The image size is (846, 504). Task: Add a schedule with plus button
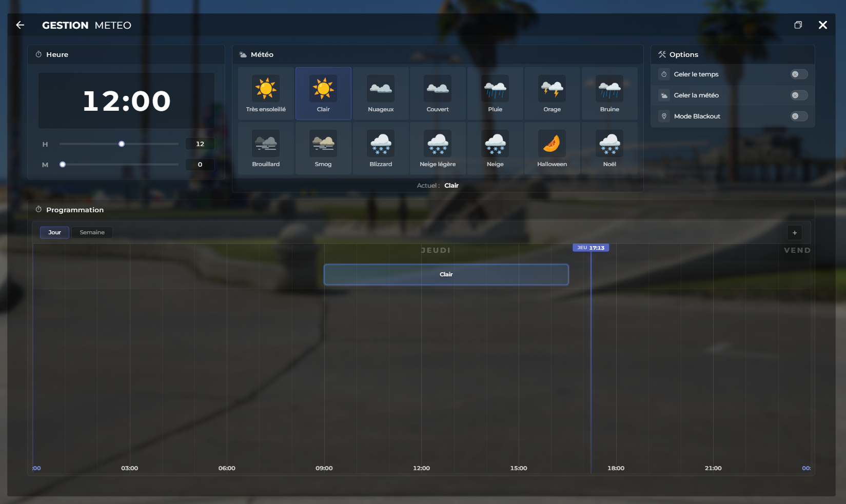795,233
